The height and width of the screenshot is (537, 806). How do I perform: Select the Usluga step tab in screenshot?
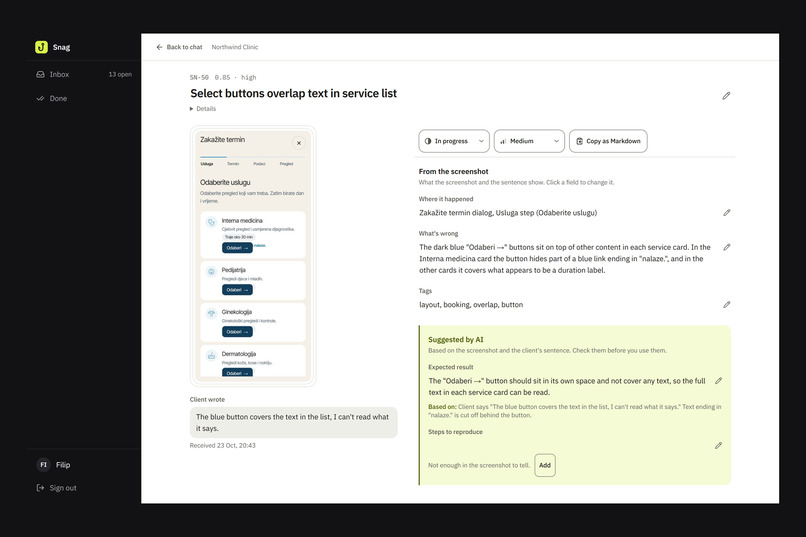click(207, 164)
